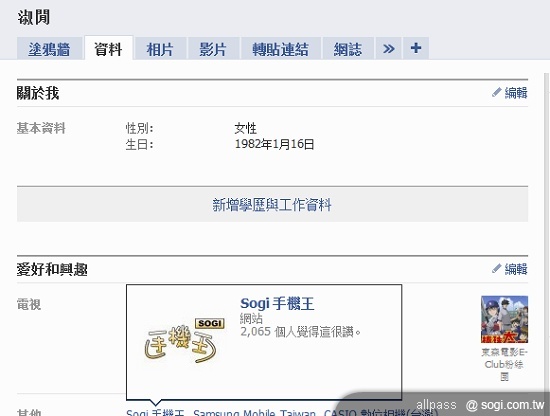Switch to the 相片 photos tab
Viewport: 550px width, 416px height.
coord(160,48)
